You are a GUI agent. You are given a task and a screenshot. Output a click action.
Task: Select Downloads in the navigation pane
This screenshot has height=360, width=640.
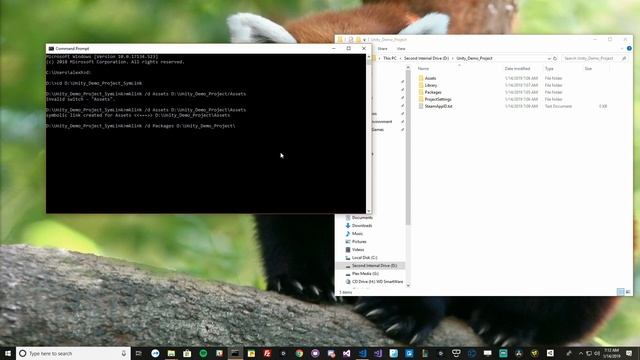pos(362,226)
